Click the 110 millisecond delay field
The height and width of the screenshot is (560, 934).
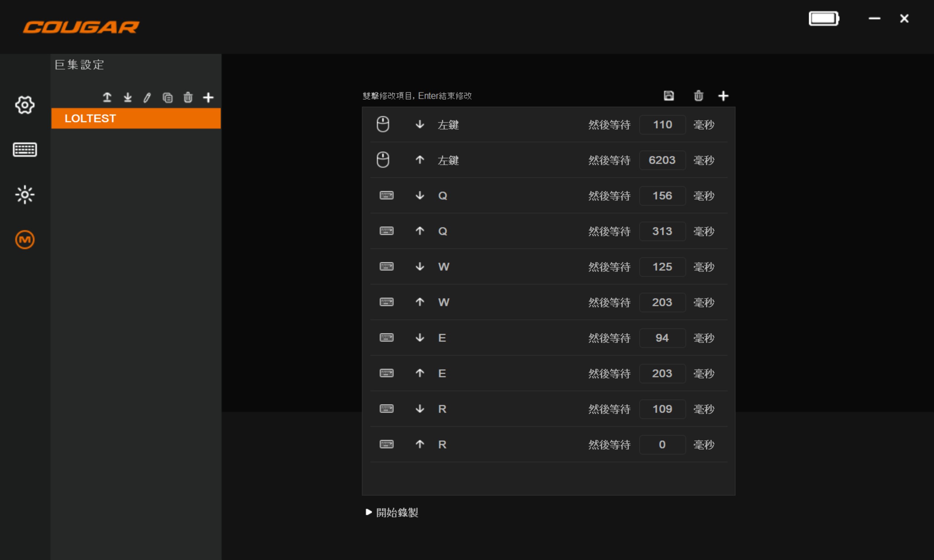pos(662,124)
